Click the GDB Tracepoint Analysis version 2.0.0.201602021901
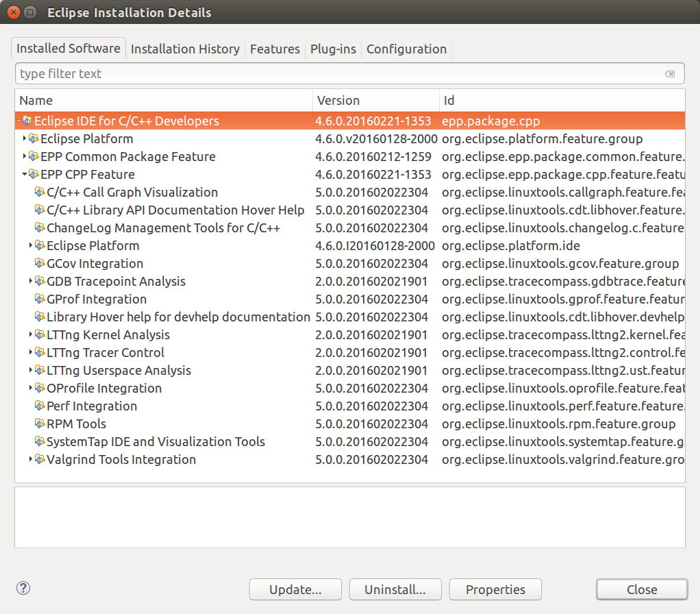This screenshot has width=700, height=614. [371, 282]
